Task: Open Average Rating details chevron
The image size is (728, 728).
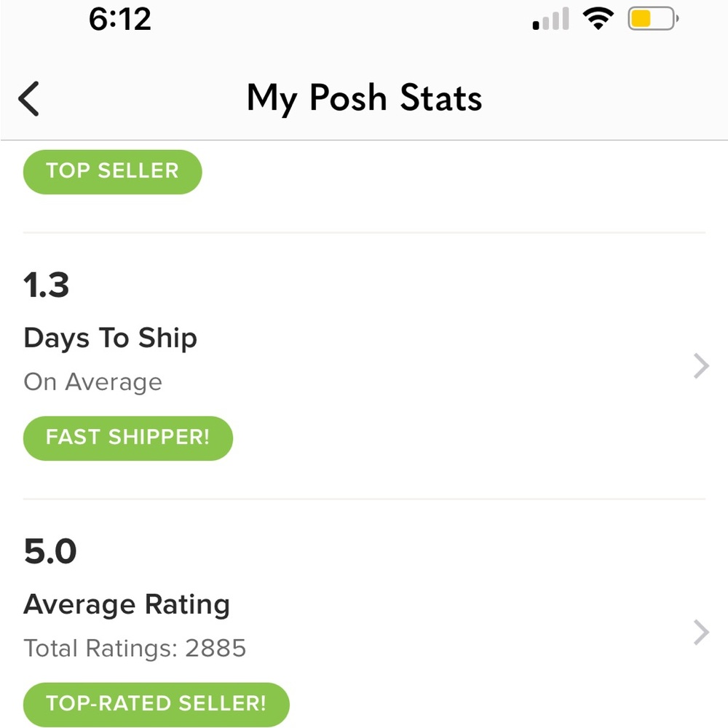Action: click(701, 633)
